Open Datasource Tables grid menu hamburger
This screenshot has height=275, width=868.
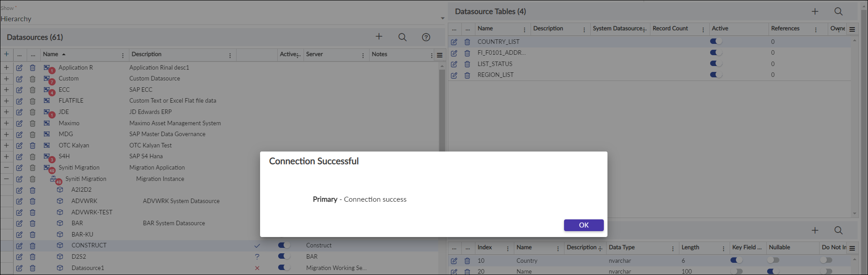pos(852,29)
